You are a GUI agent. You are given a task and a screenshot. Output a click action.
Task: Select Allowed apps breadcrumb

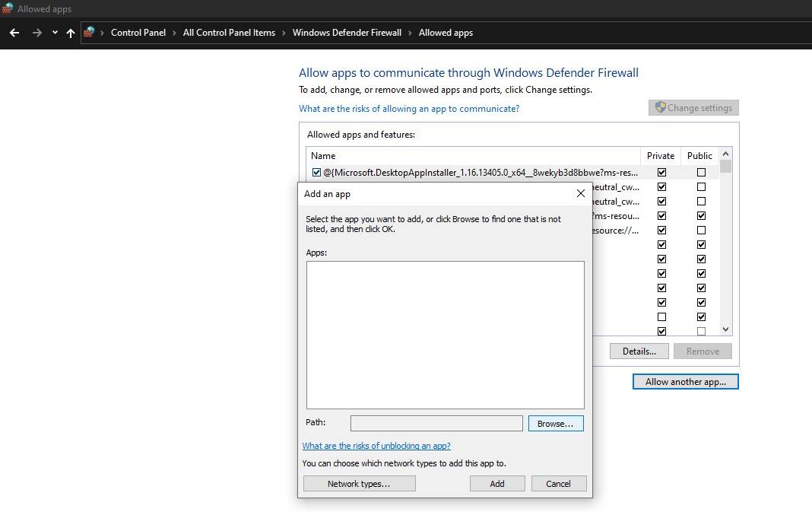pyautogui.click(x=446, y=33)
